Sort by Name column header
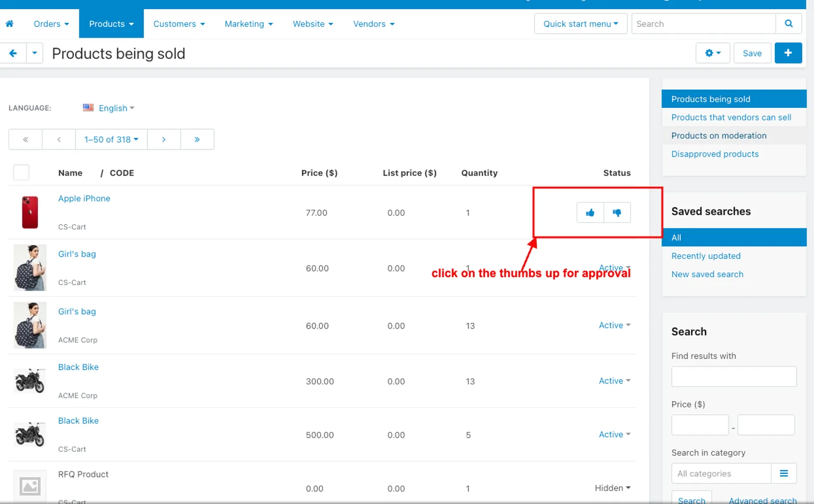Viewport: 814px width, 504px height. pyautogui.click(x=70, y=173)
